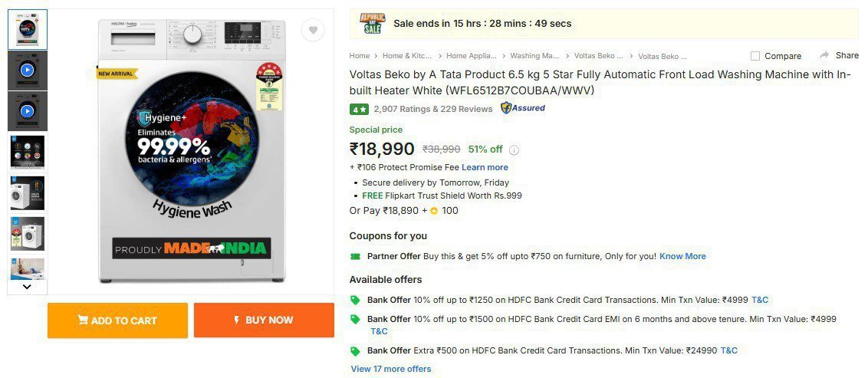Click the 4-star rating badge
868x378 pixels.
click(359, 109)
